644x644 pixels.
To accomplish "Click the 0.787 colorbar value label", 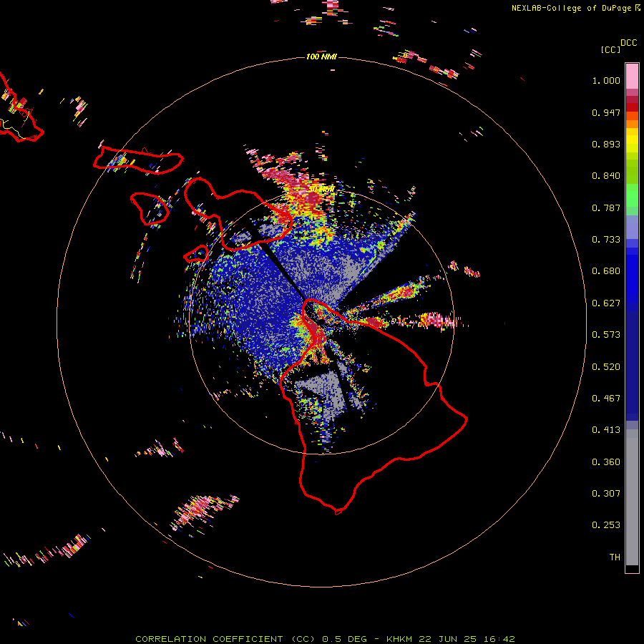I will coord(606,208).
